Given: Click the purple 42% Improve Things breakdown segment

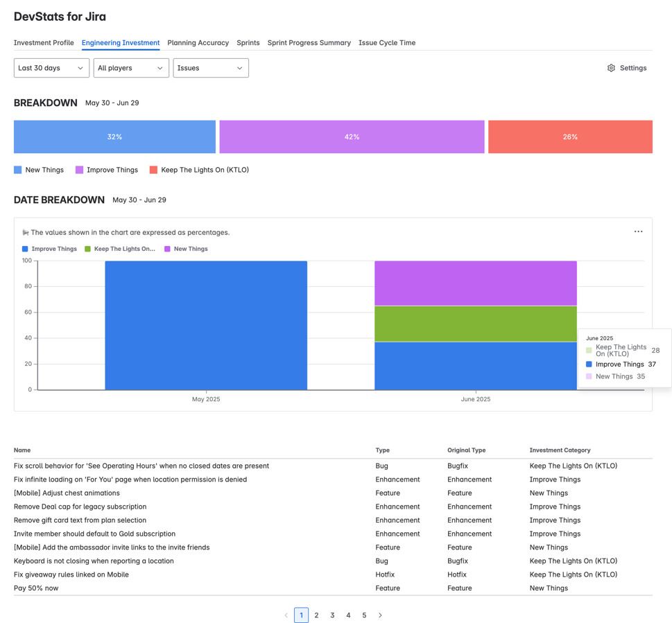Looking at the screenshot, I should point(352,137).
